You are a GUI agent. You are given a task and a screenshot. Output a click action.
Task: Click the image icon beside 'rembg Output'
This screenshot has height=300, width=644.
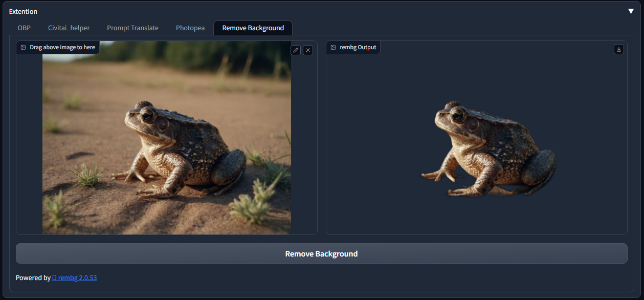click(333, 47)
